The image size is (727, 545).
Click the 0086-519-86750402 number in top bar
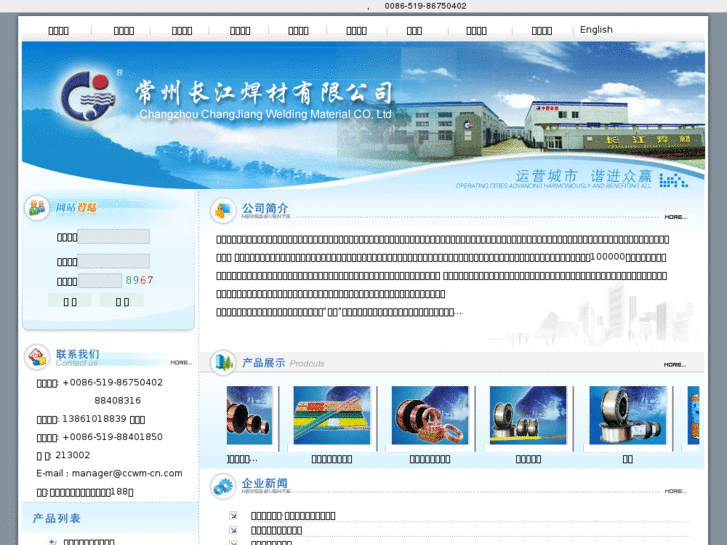coord(425,6)
